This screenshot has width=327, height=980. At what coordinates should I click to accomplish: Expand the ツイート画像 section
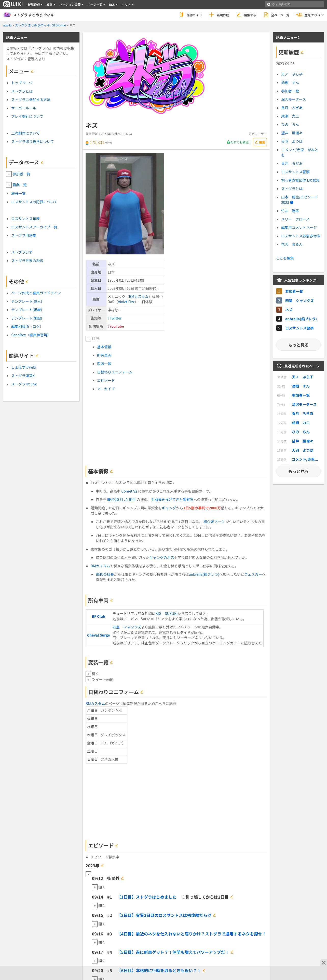(x=88, y=680)
